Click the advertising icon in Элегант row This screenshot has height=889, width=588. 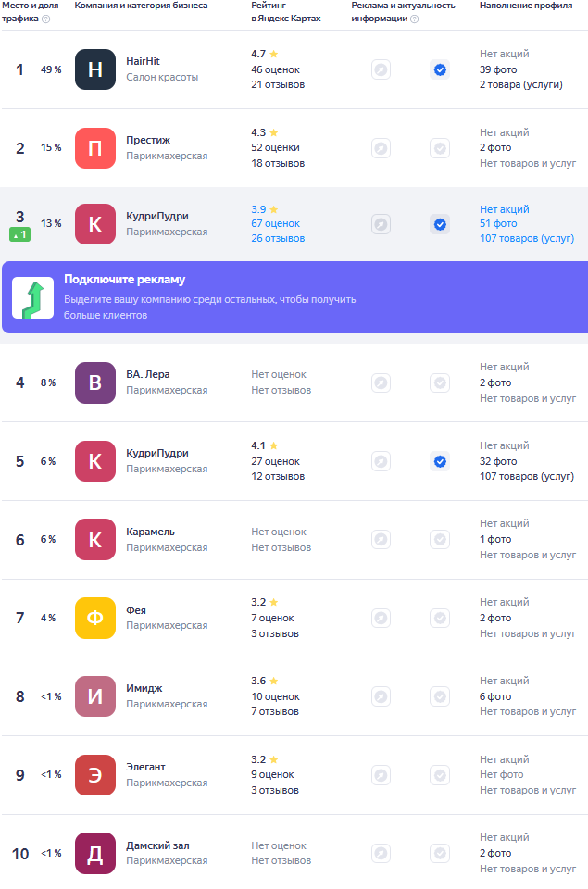[381, 775]
